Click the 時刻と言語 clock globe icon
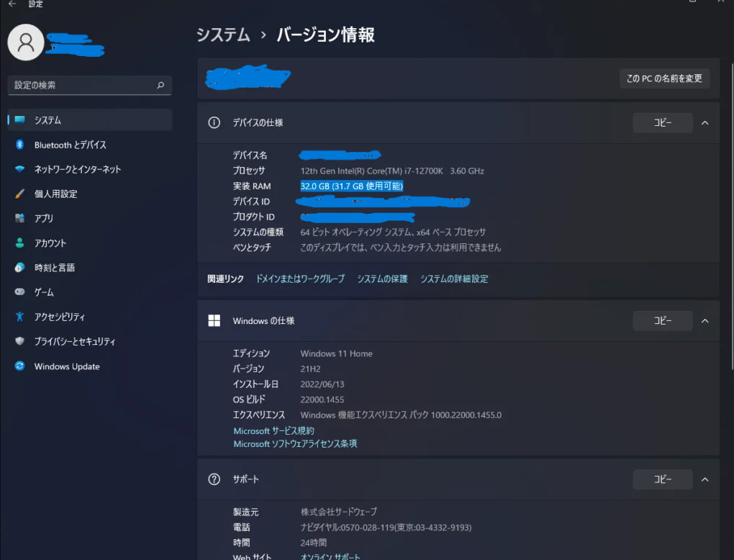This screenshot has width=734, height=560. pos(19,267)
